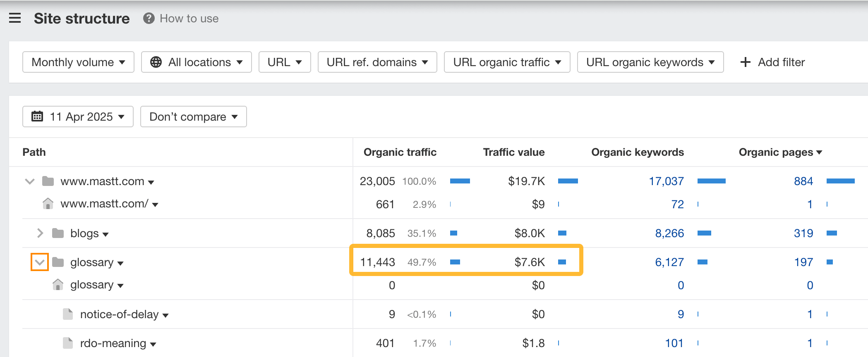Collapse the www.mastt.com root tree
This screenshot has height=357, width=868.
30,181
